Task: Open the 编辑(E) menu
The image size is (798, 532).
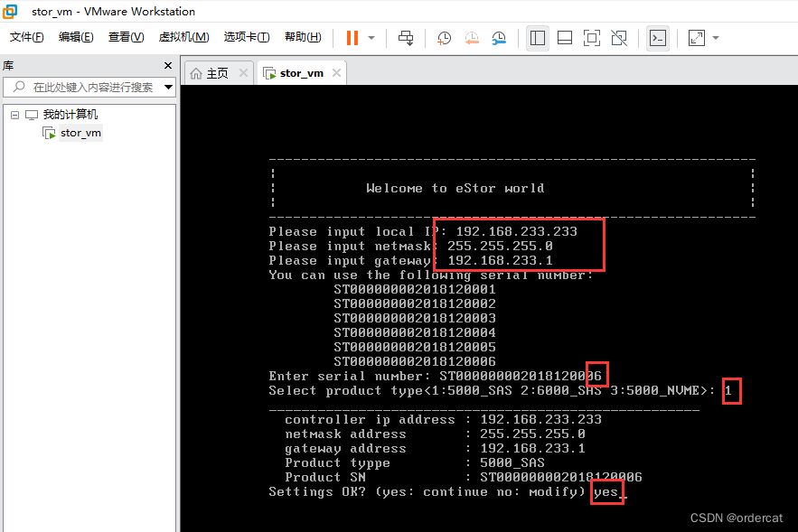Action: coord(76,37)
